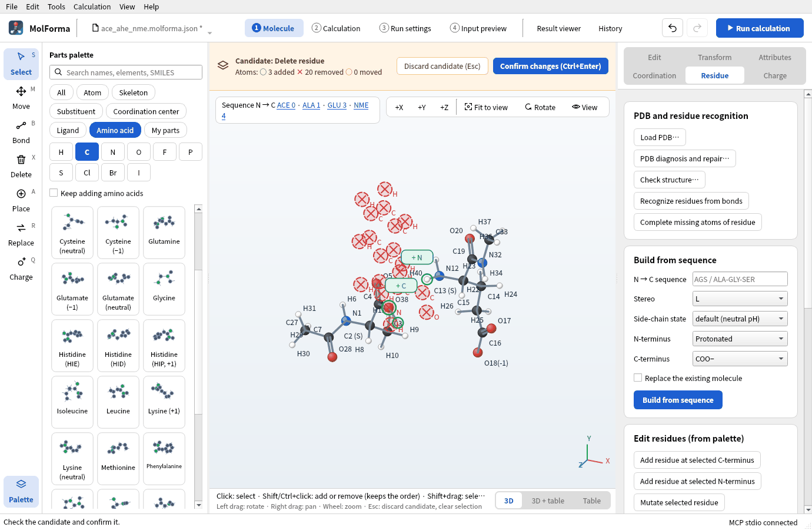Click Build from sequence button
The width and height of the screenshot is (812, 530).
click(678, 400)
